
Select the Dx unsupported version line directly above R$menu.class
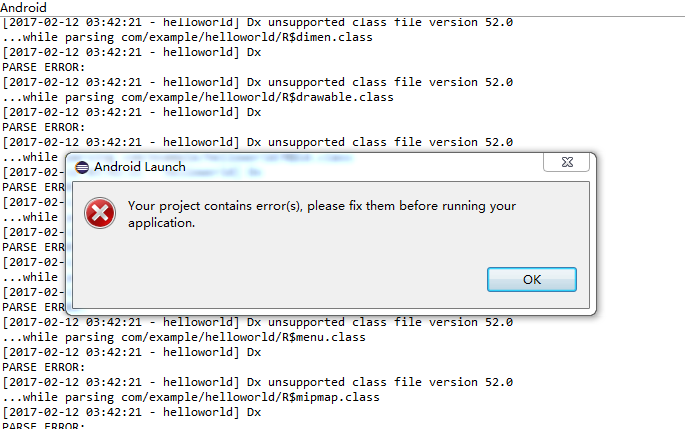pyautogui.click(x=257, y=322)
